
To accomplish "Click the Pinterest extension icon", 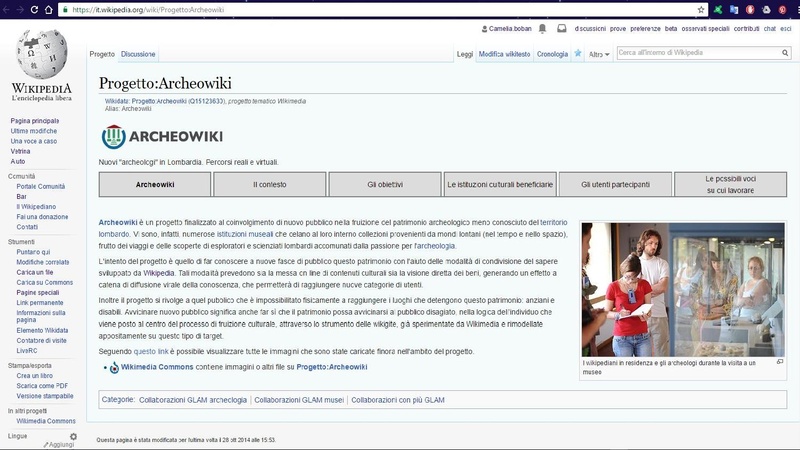I will click(x=782, y=9).
